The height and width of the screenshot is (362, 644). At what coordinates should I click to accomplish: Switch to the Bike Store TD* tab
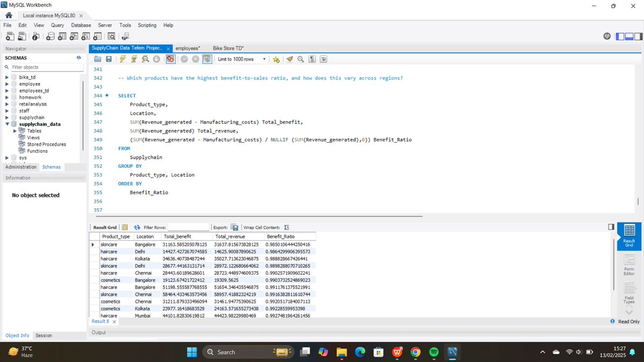[229, 48]
